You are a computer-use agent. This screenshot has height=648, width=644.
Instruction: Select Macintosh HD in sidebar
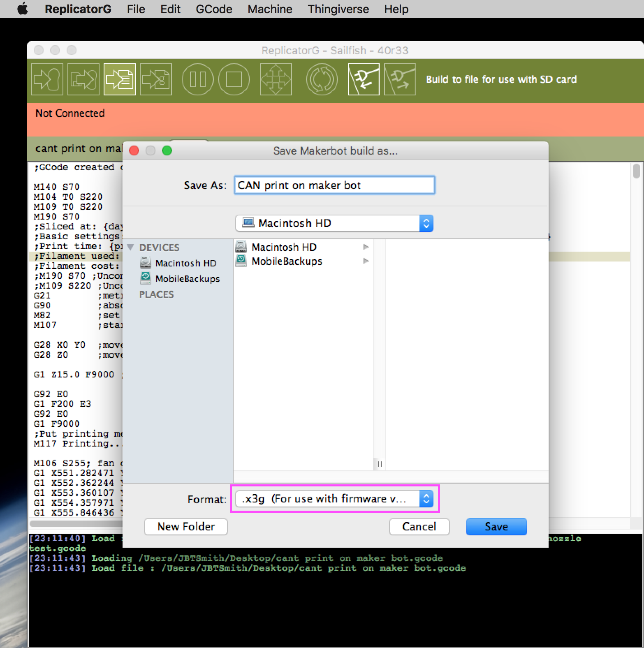185,263
